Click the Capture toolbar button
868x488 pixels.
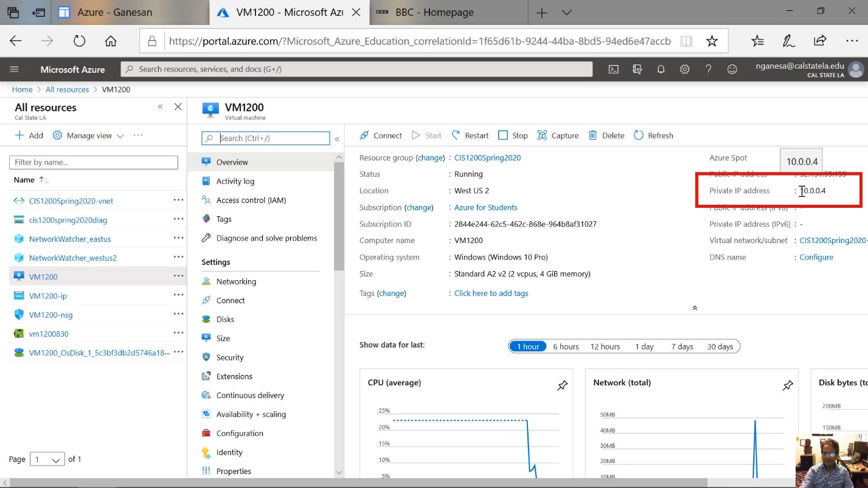click(x=558, y=136)
